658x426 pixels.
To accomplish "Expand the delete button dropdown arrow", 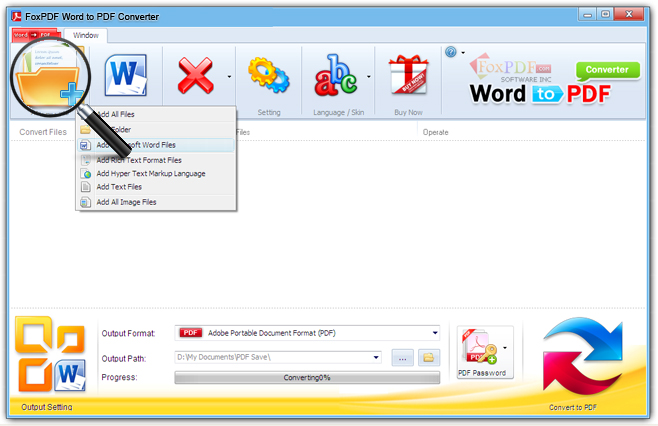I will pyautogui.click(x=229, y=76).
